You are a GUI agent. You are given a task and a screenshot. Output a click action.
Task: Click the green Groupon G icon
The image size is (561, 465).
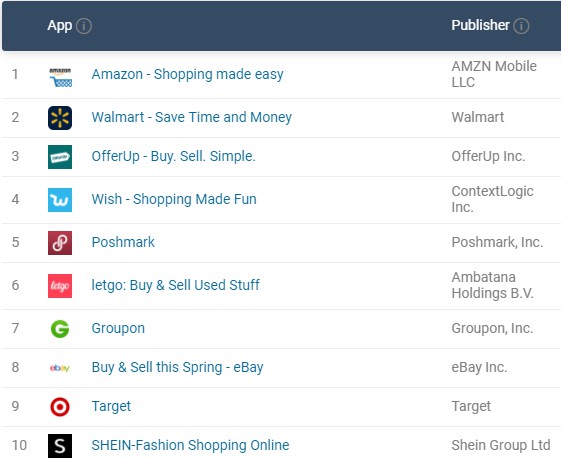(60, 329)
